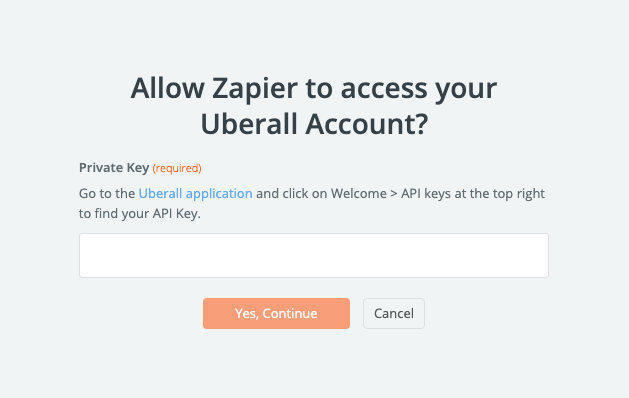Viewport: 629px width, 398px height.
Task: Click the Yes, Continue button
Action: click(x=276, y=313)
